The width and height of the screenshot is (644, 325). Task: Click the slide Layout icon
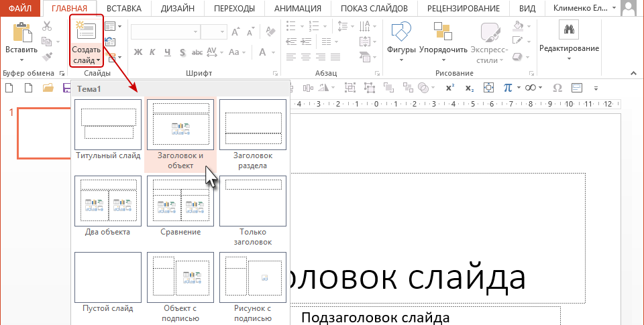click(x=110, y=27)
